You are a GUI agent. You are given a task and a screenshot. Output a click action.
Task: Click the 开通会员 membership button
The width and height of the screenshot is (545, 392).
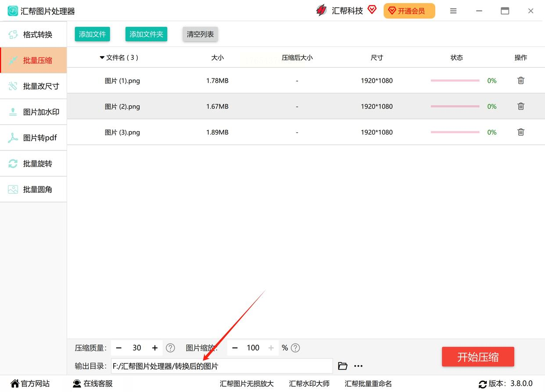(409, 11)
